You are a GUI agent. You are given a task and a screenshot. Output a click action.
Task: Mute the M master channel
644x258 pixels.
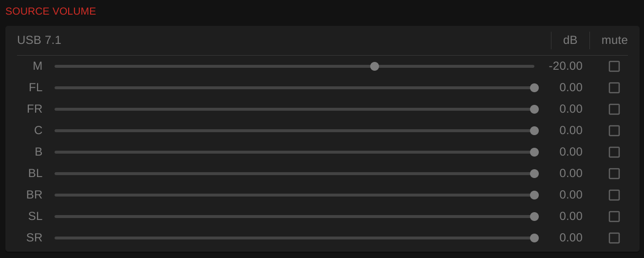click(614, 66)
